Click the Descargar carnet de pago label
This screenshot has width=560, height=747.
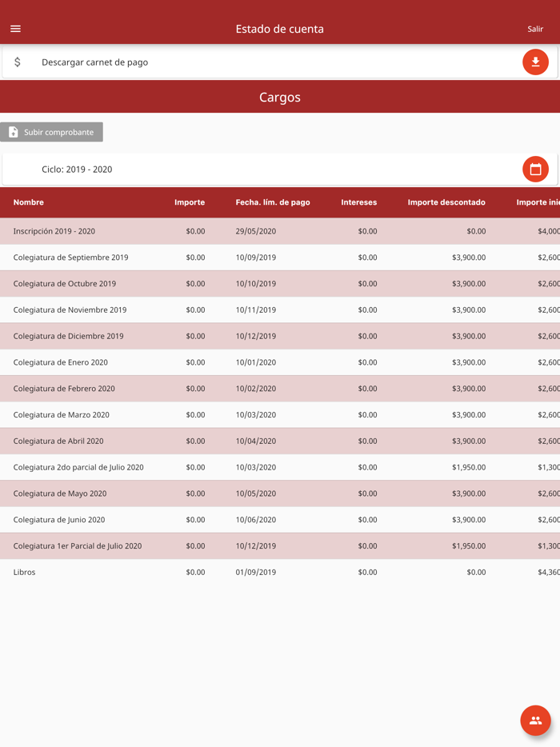[x=95, y=62]
